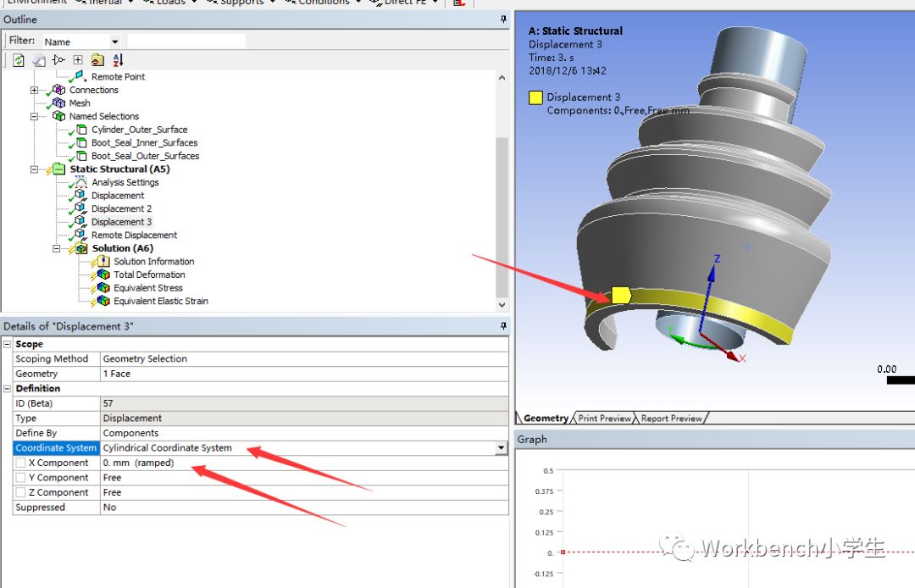Tick the Z Component checkbox

coord(20,493)
